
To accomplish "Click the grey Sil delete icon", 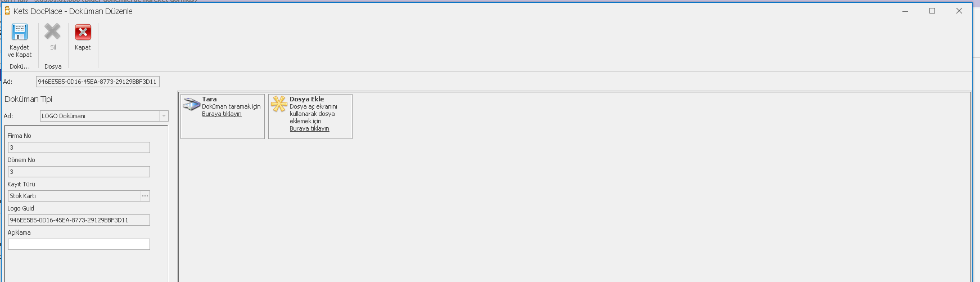I will pos(52,32).
